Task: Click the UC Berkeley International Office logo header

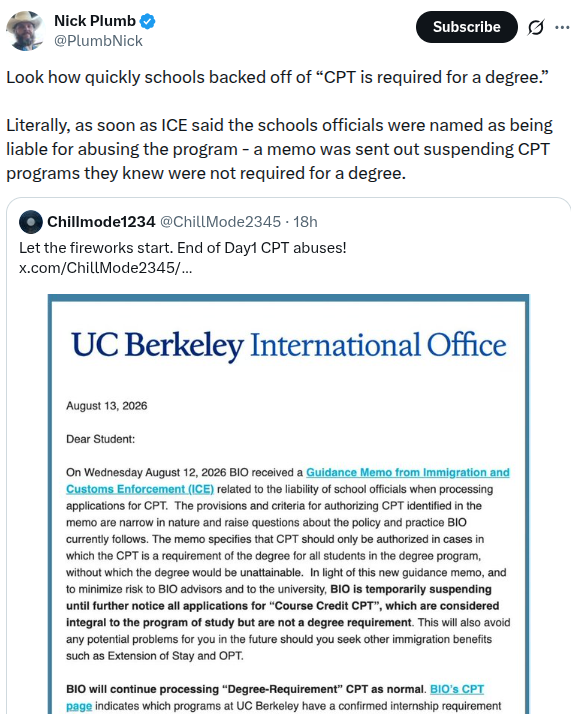Action: tap(289, 345)
